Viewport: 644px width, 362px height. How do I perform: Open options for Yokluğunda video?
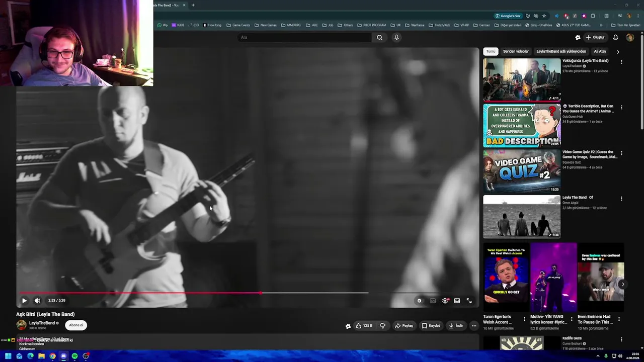tap(621, 62)
